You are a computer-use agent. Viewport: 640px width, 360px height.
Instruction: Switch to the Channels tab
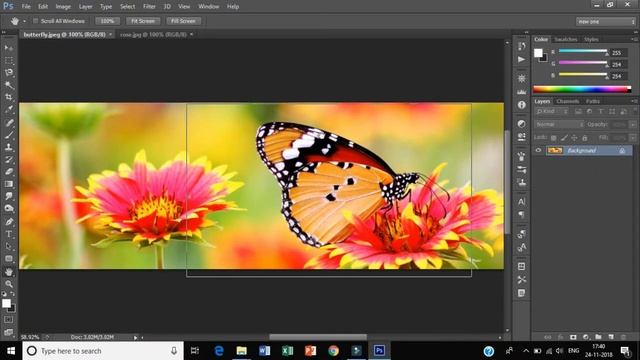point(567,101)
